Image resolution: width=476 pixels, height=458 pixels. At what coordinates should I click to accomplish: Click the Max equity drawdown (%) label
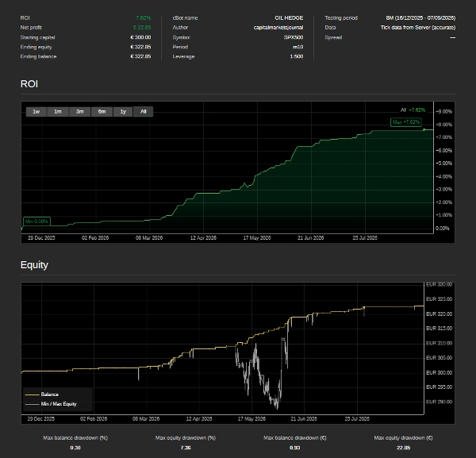click(186, 437)
